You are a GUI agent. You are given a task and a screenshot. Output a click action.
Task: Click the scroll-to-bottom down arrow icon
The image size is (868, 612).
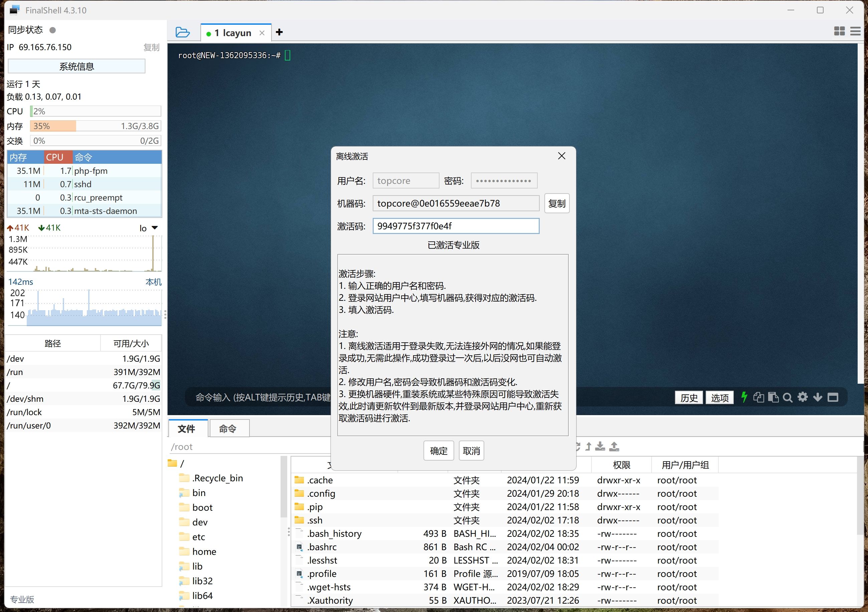point(817,397)
